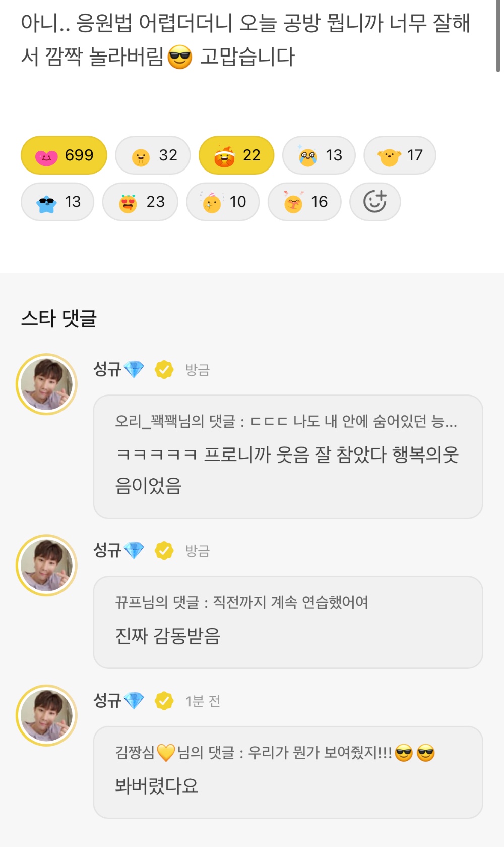Open 성규's profile photo on third comment
Screen dimensions: 504x847
47,715
